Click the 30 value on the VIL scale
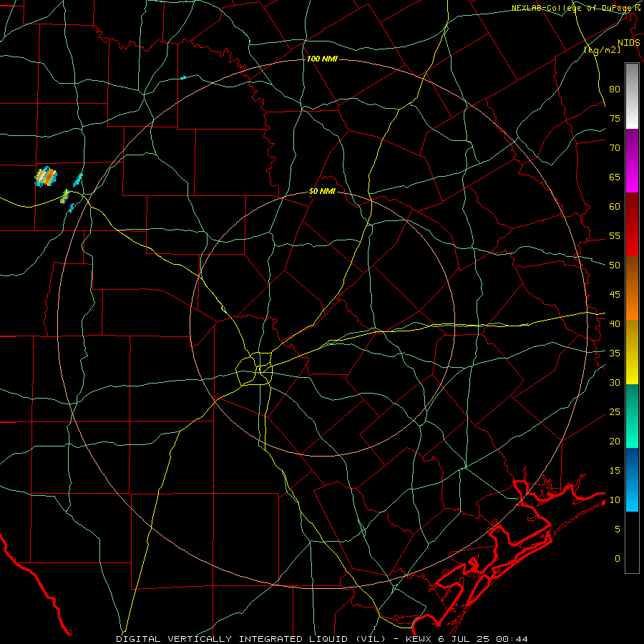Image resolution: width=644 pixels, height=644 pixels. pos(615,383)
